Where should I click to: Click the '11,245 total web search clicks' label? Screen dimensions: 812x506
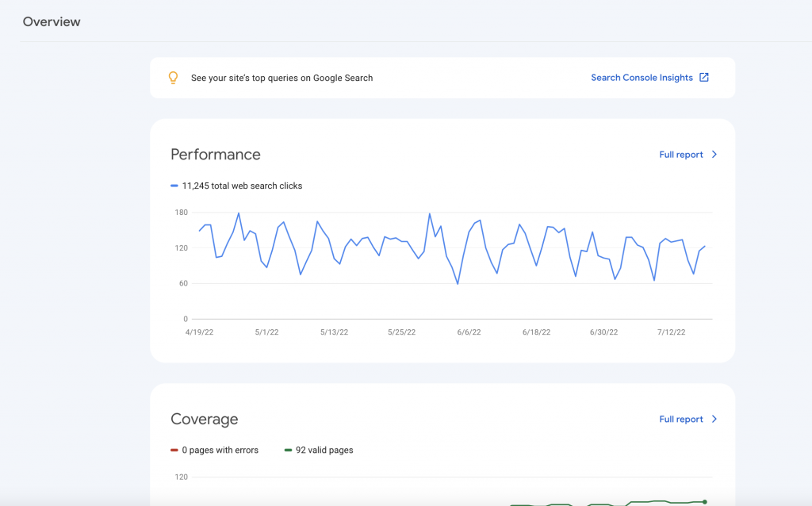click(x=242, y=186)
